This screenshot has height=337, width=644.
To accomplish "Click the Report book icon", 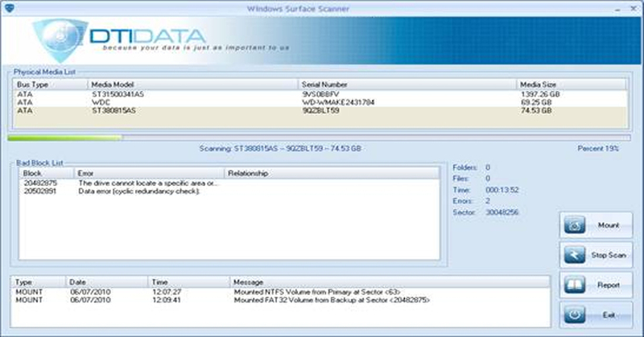I will [x=575, y=285].
